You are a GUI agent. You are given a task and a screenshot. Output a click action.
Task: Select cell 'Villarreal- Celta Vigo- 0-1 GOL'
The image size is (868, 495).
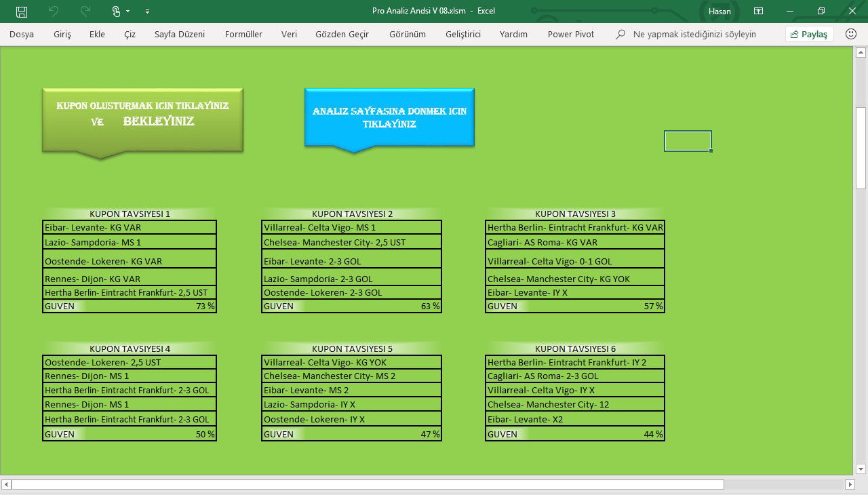click(575, 259)
